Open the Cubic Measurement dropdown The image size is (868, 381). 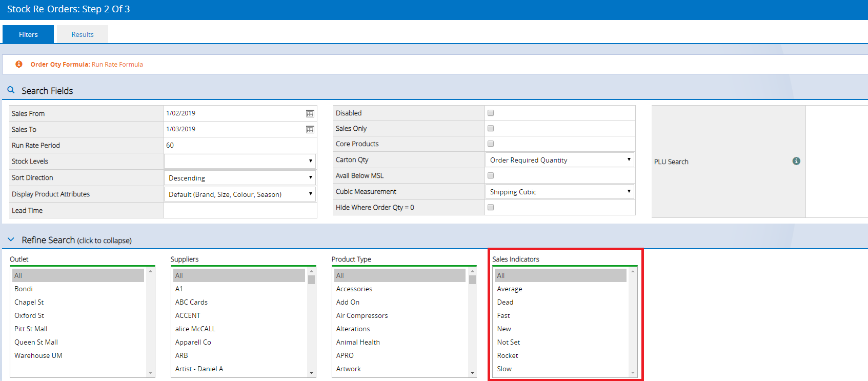point(560,192)
